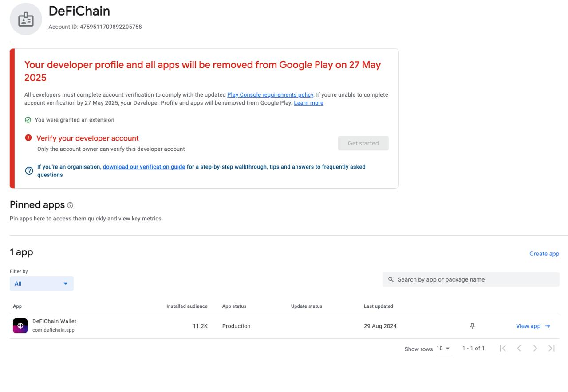Click the Last updated column header

tap(379, 306)
